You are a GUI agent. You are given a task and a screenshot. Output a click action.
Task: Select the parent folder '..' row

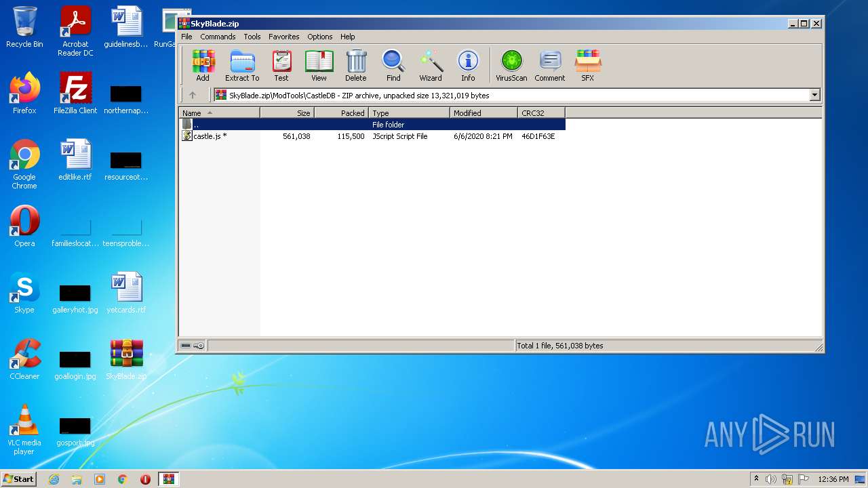pos(372,125)
